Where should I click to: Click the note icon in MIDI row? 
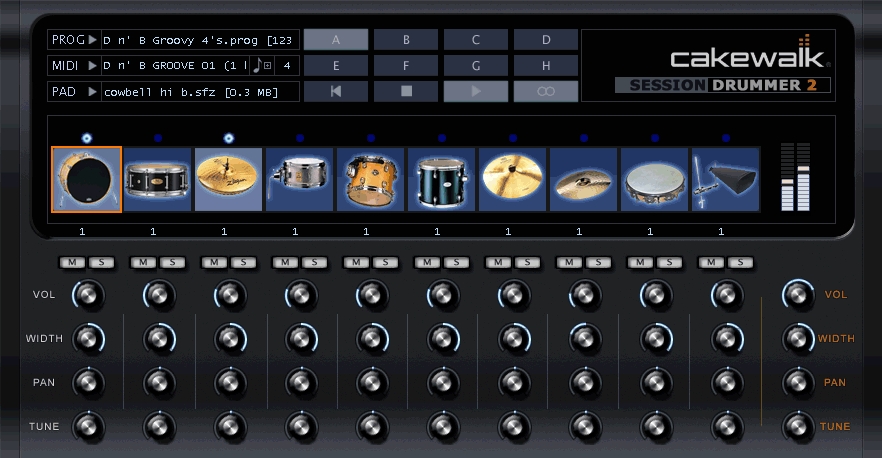257,65
